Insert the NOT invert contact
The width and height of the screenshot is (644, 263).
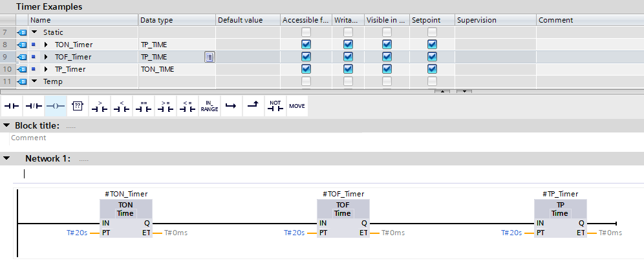click(x=275, y=105)
